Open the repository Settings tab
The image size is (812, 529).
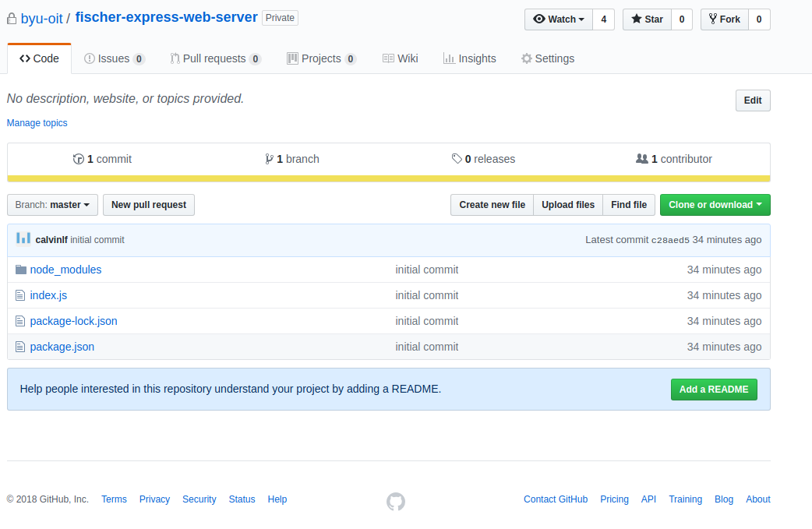548,58
